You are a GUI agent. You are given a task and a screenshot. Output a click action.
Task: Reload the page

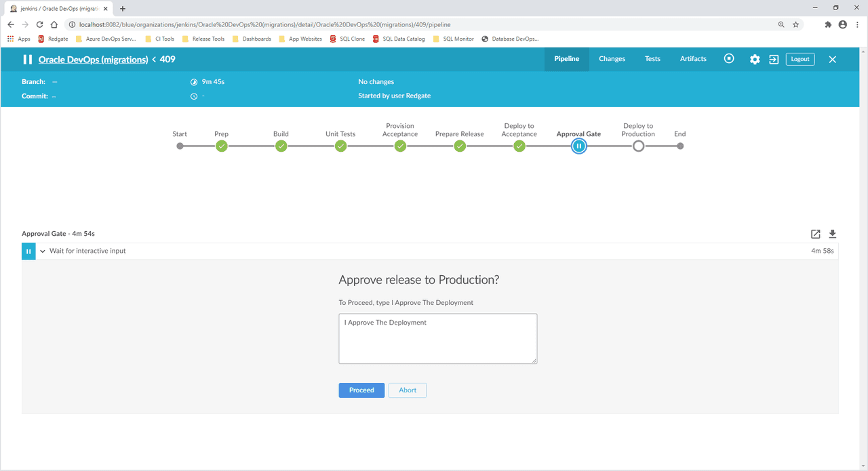click(x=40, y=24)
